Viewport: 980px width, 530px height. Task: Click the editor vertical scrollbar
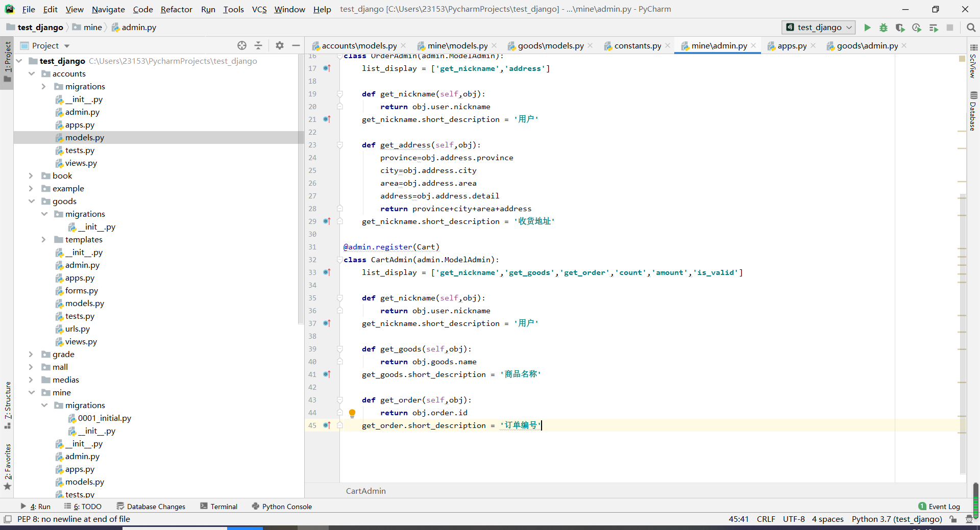(x=963, y=334)
